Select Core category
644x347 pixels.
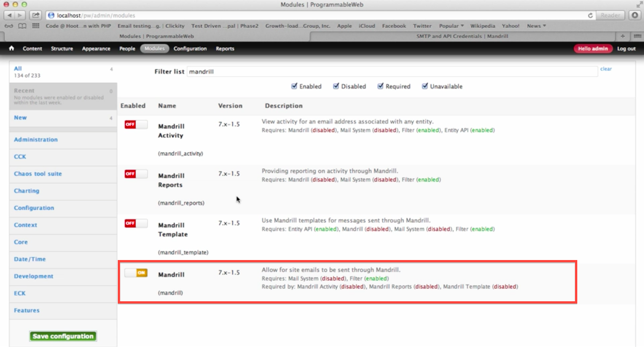click(x=63, y=242)
